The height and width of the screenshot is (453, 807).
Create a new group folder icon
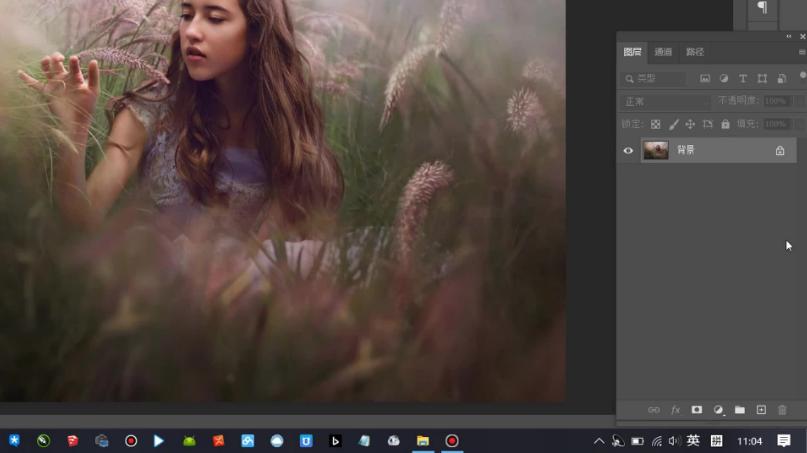tap(740, 410)
